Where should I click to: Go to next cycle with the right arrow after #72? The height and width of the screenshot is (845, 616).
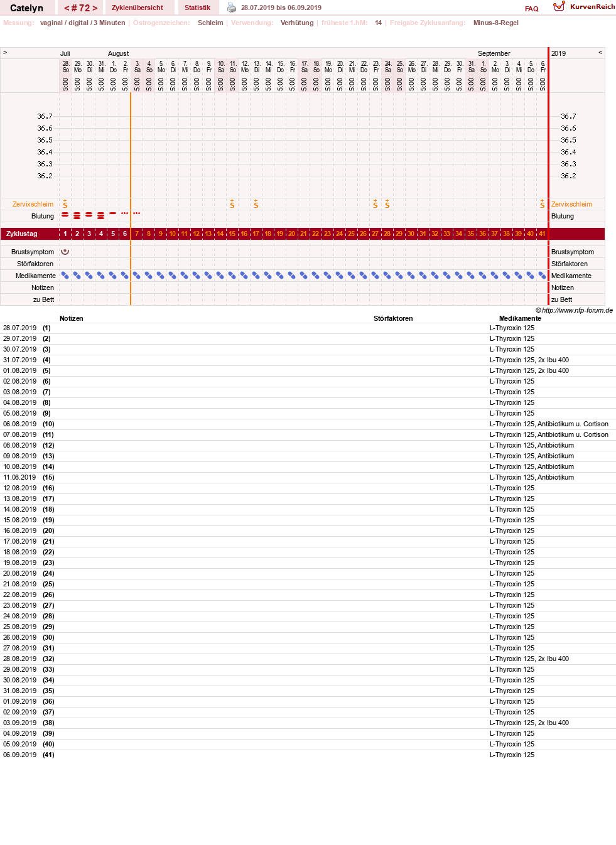tap(95, 8)
